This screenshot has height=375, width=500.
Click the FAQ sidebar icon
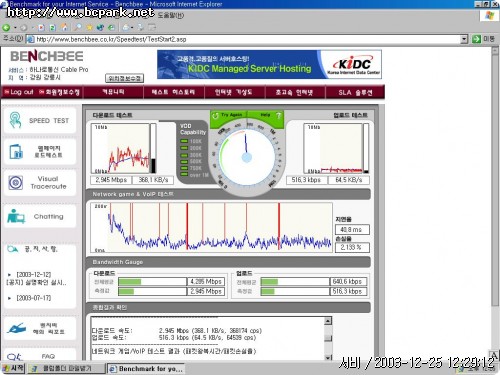pyautogui.click(x=15, y=356)
